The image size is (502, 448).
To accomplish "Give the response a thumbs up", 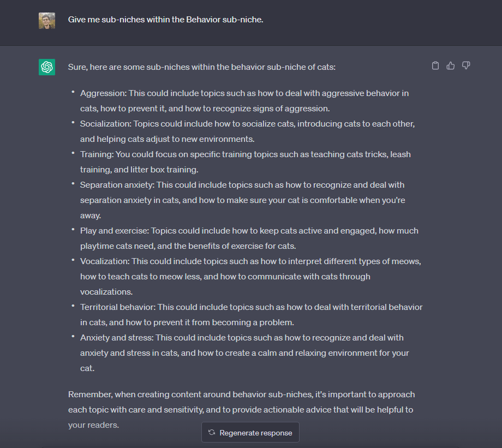I will coord(451,66).
